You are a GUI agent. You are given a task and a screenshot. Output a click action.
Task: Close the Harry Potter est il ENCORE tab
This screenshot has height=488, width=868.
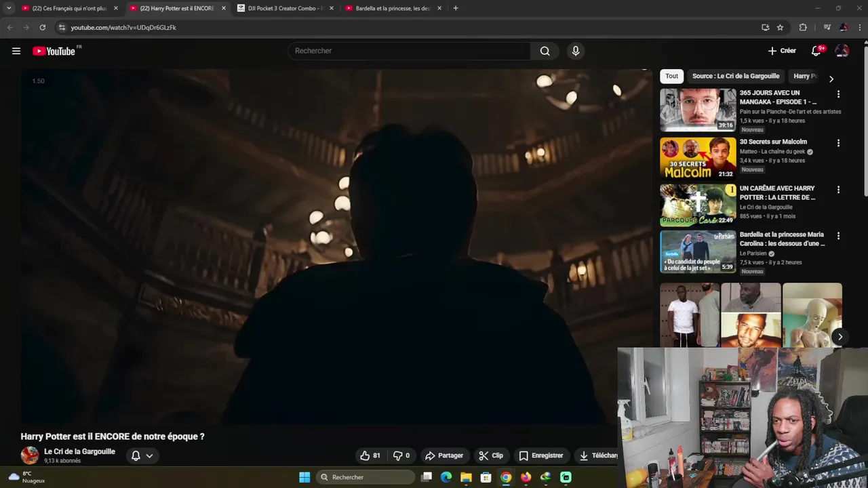(224, 8)
